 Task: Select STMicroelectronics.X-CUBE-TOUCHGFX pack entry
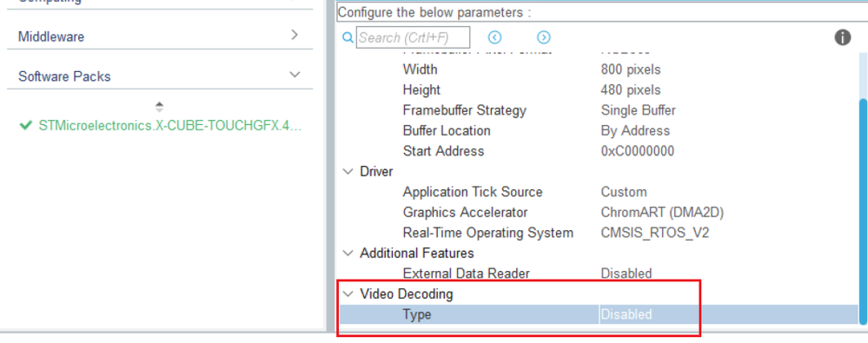pyautogui.click(x=170, y=126)
